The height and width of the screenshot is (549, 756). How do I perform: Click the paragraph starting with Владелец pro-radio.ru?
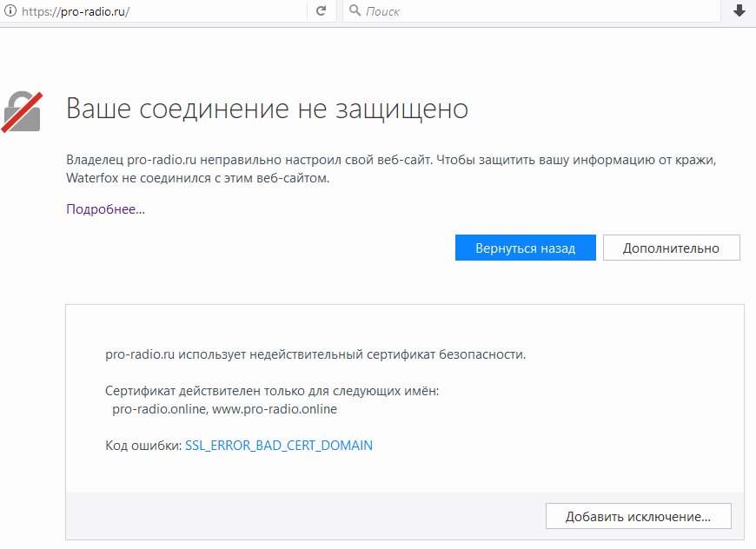391,169
